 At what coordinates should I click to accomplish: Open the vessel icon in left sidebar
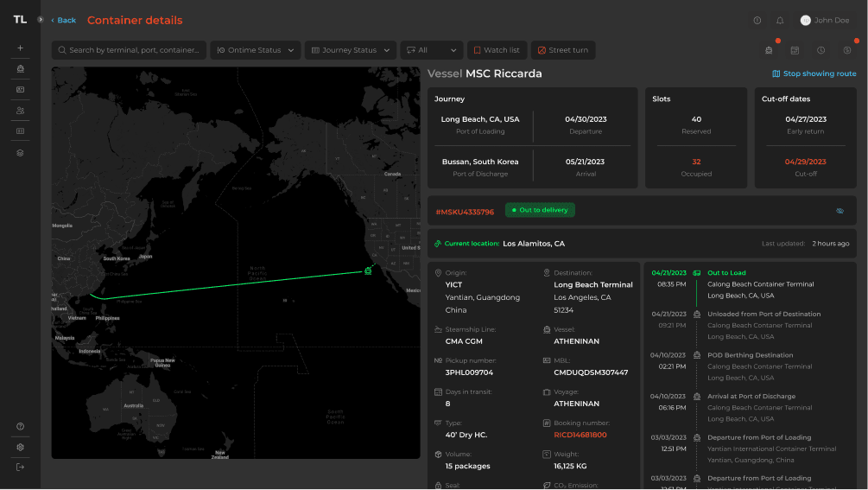(20, 68)
